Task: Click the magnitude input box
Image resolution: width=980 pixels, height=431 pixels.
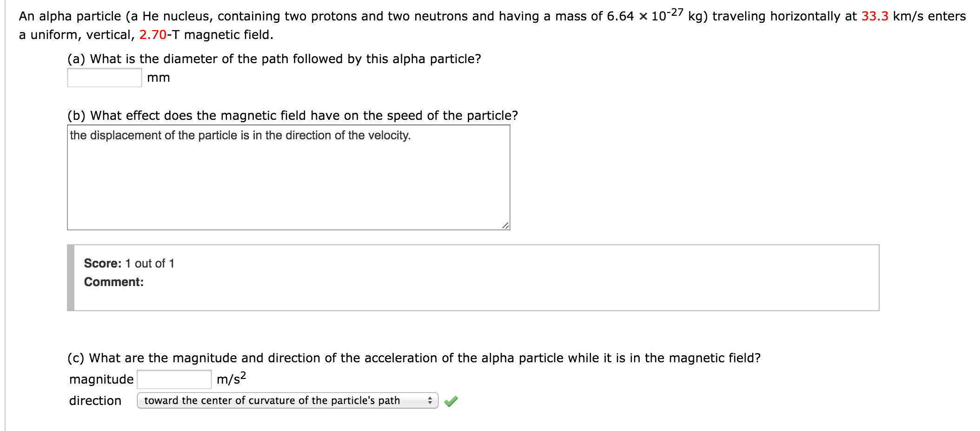Action: coord(173,378)
